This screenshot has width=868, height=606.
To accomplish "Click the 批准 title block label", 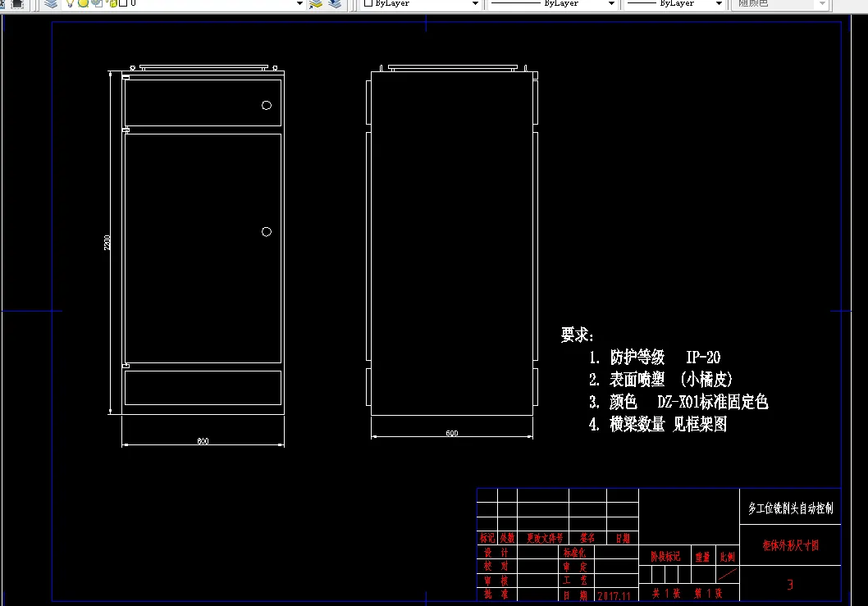I will click(496, 595).
